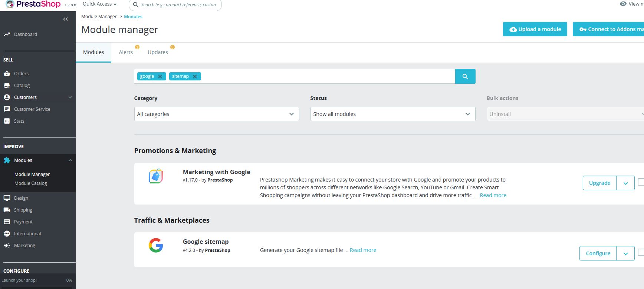The width and height of the screenshot is (644, 289).
Task: Open Module Catalog in the sidebar
Action: (x=31, y=183)
